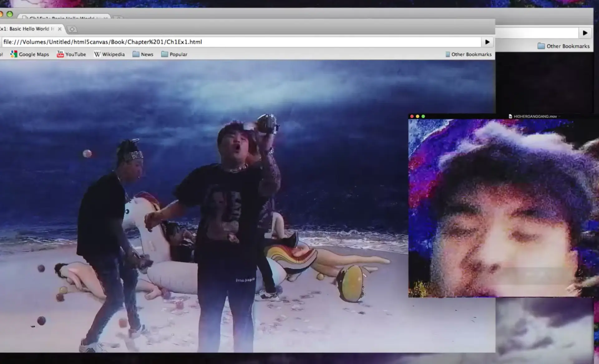
Task: Open Other Bookmarks in the rear browser window
Action: pyautogui.click(x=563, y=46)
